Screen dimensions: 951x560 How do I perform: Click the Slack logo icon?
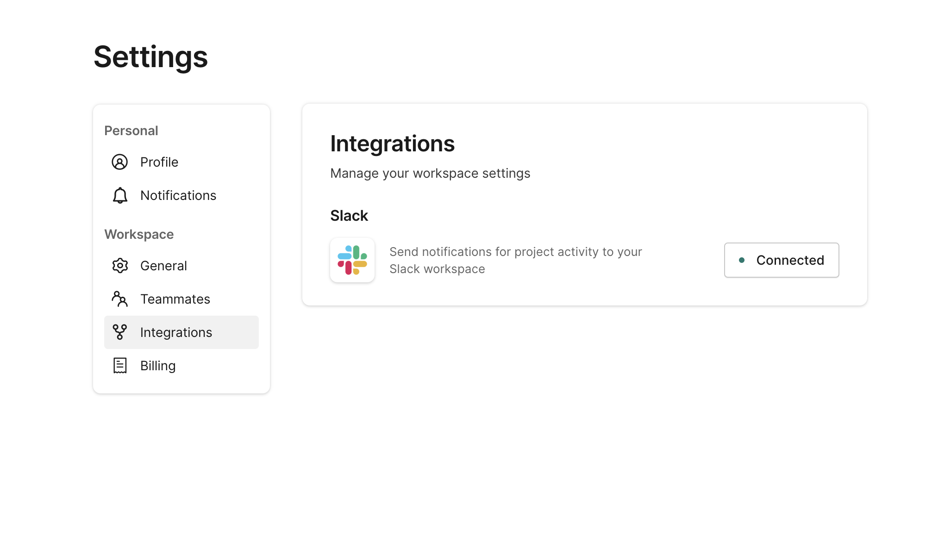[352, 260]
